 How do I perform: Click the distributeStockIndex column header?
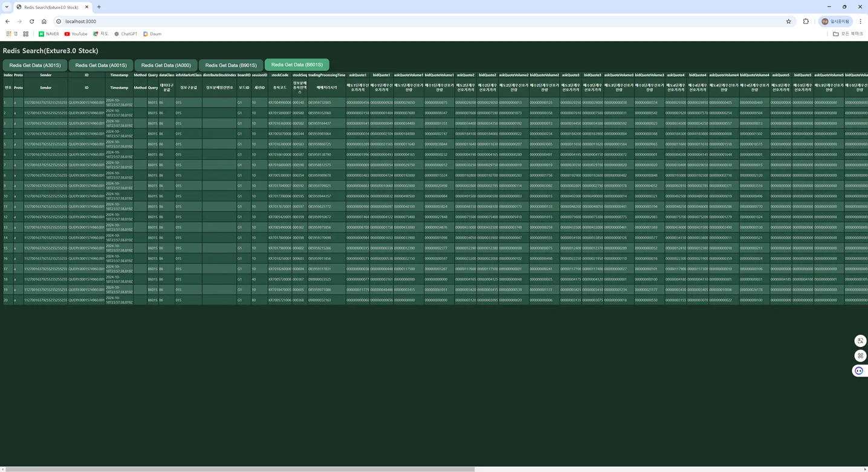[x=219, y=75]
